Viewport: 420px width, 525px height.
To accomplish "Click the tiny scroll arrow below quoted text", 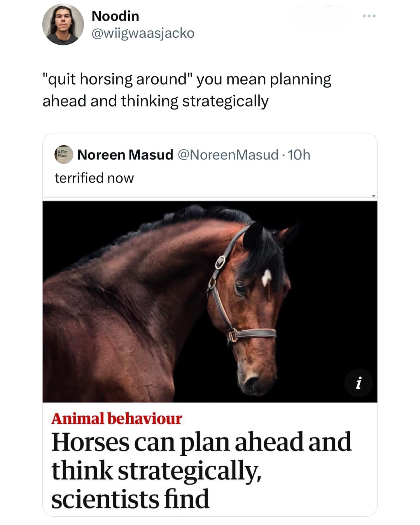I will [x=373, y=196].
